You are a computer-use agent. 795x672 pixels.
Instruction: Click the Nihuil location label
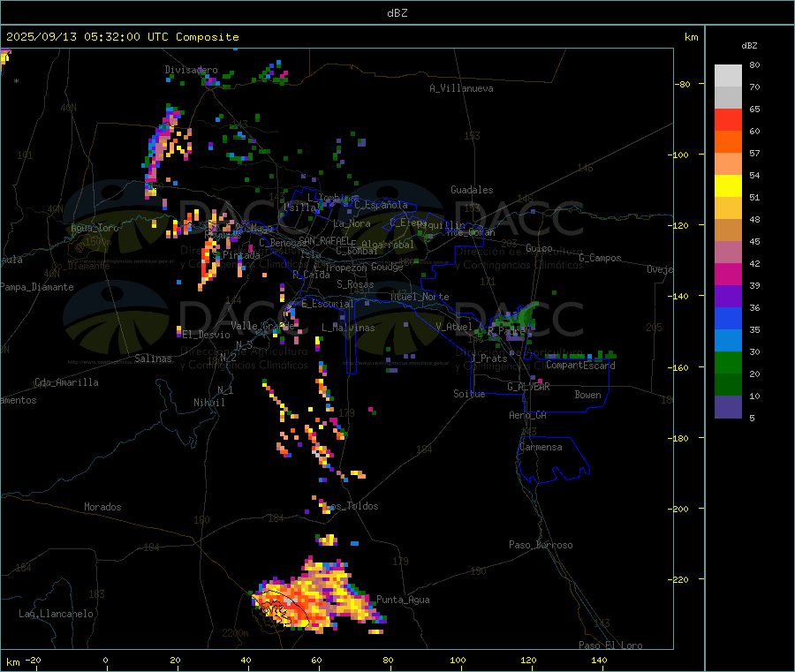(208, 403)
